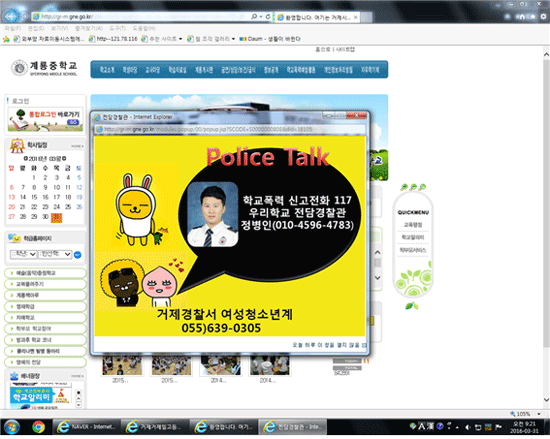Open the 즐겨찾기(A) menu

[89, 28]
